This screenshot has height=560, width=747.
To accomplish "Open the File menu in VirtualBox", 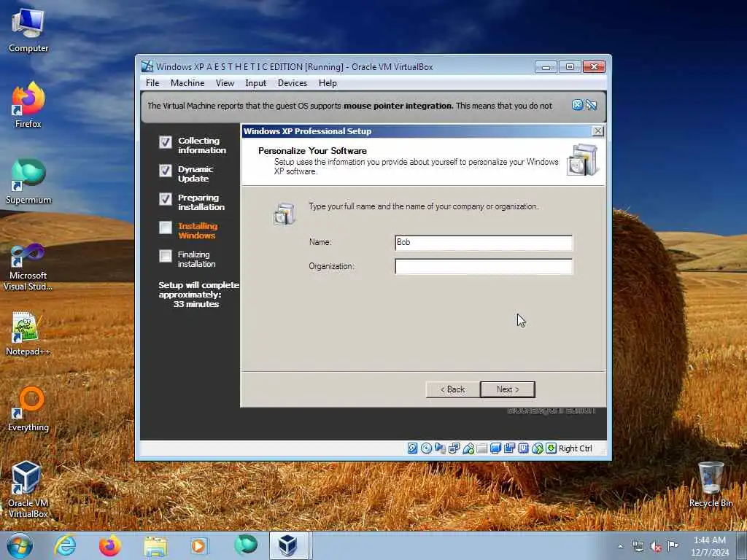I will point(152,83).
